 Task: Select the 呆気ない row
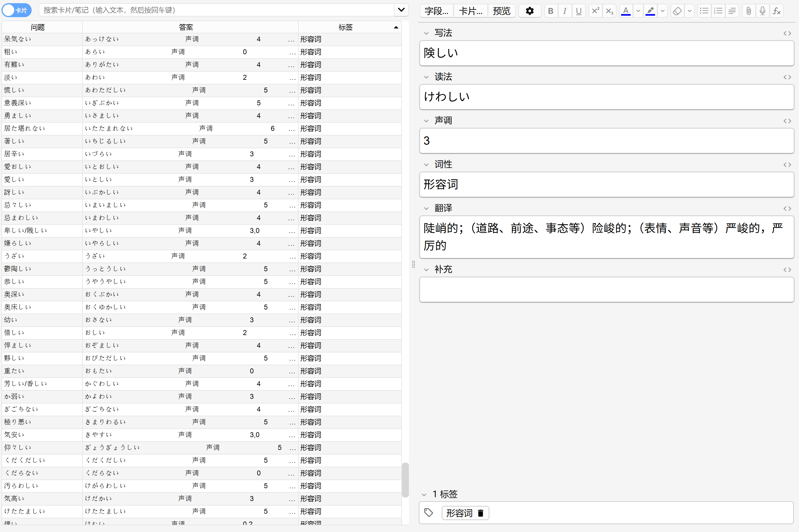click(x=202, y=39)
